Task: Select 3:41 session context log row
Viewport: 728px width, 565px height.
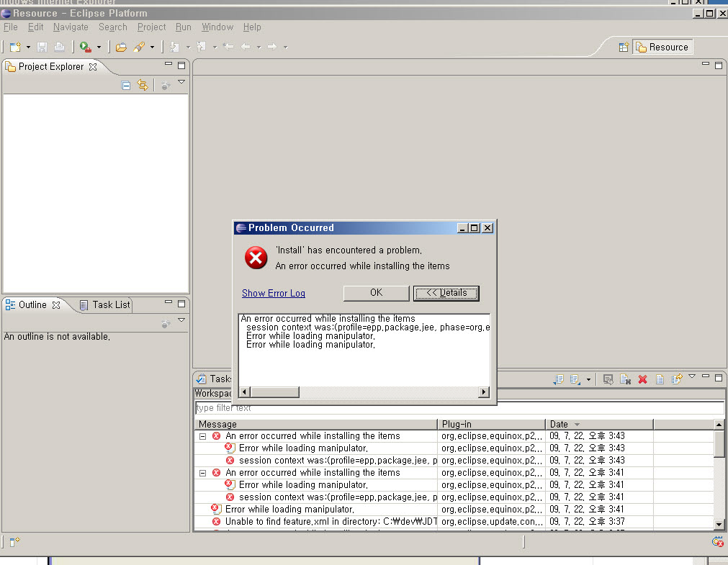Action: coord(454,497)
